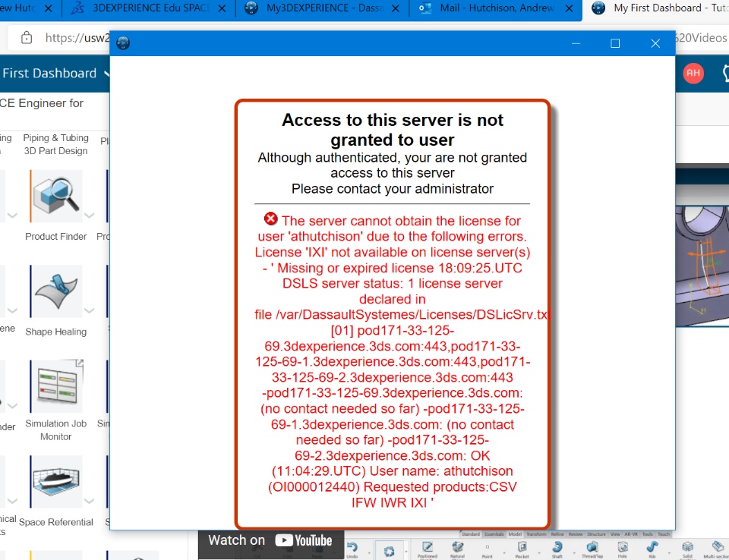Click the Update refresh icon in toolbar
The image size is (729, 560).
click(389, 551)
